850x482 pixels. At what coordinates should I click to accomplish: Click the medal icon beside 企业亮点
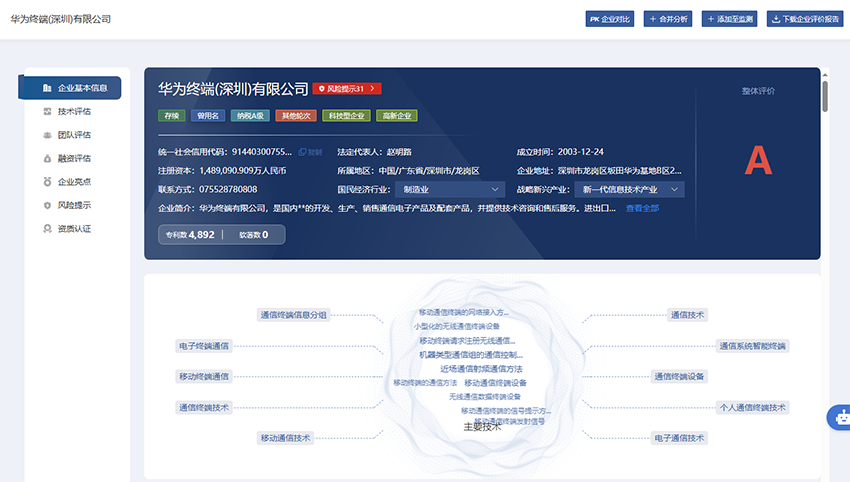click(x=47, y=182)
